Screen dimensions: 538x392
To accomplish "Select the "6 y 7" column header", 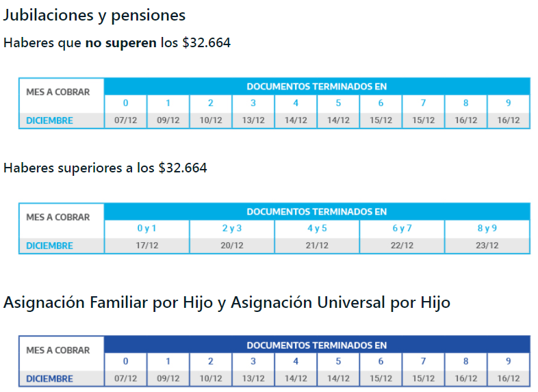I will (402, 228).
